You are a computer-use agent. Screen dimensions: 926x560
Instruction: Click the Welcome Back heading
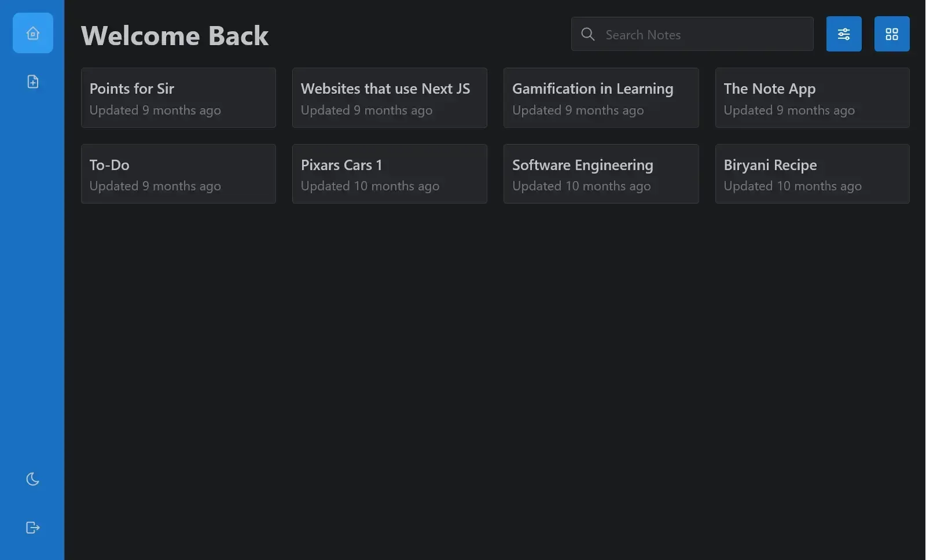click(174, 35)
